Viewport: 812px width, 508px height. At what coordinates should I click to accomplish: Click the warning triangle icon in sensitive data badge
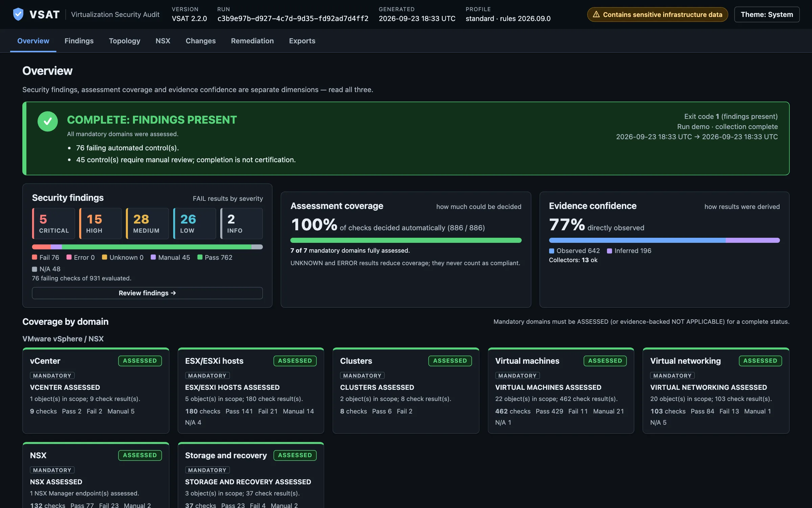coord(596,15)
